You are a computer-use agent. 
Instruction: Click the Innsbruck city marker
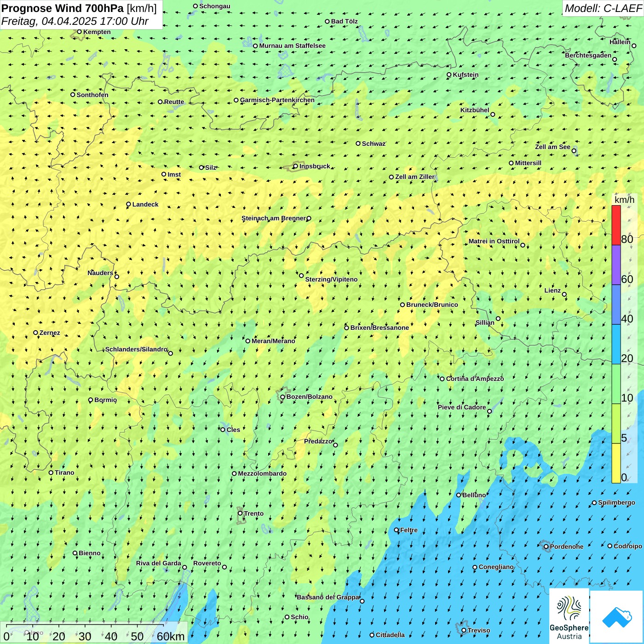pos(296,166)
